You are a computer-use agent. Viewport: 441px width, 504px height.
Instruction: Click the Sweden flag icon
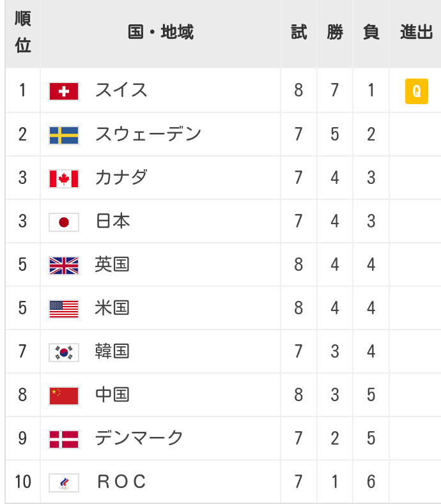64,135
